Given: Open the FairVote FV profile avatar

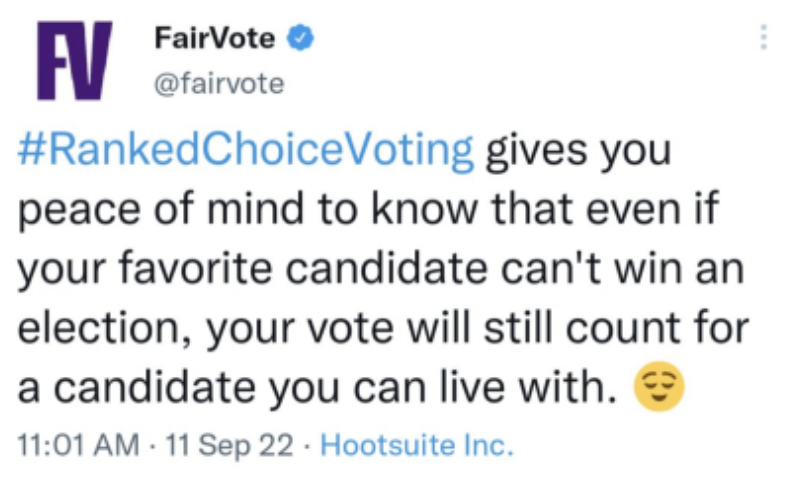Looking at the screenshot, I should pos(74,60).
